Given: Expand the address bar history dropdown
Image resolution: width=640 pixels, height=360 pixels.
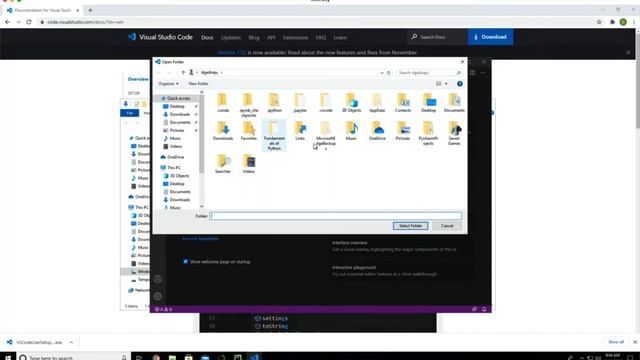Looking at the screenshot, I should pos(382,73).
